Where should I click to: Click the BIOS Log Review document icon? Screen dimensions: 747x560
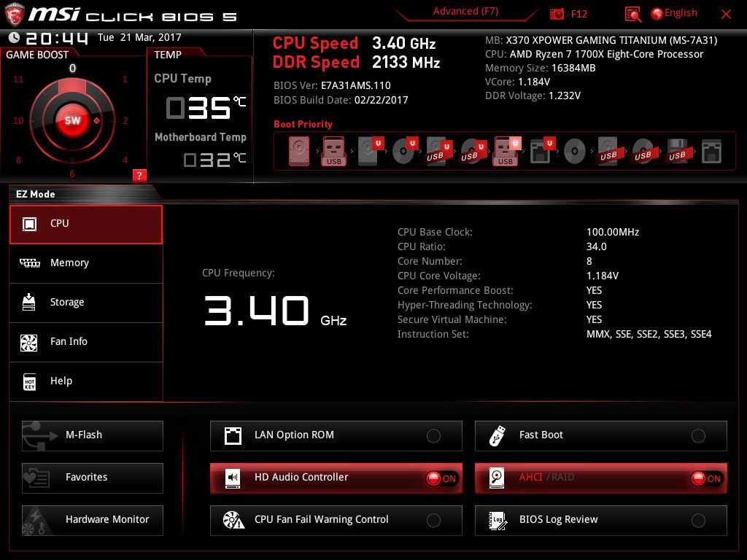tap(498, 521)
